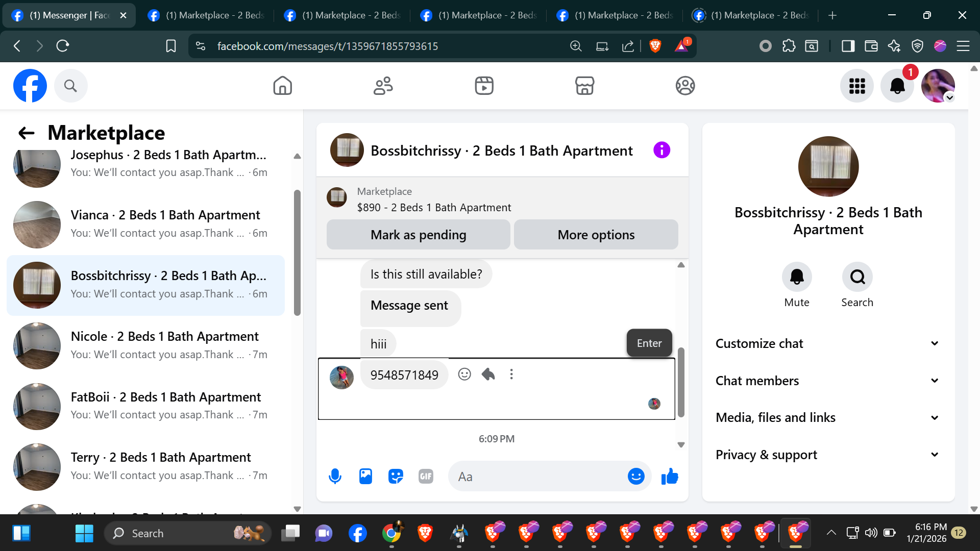980x551 pixels.
Task: Open the purple conversation info icon
Action: pos(661,151)
